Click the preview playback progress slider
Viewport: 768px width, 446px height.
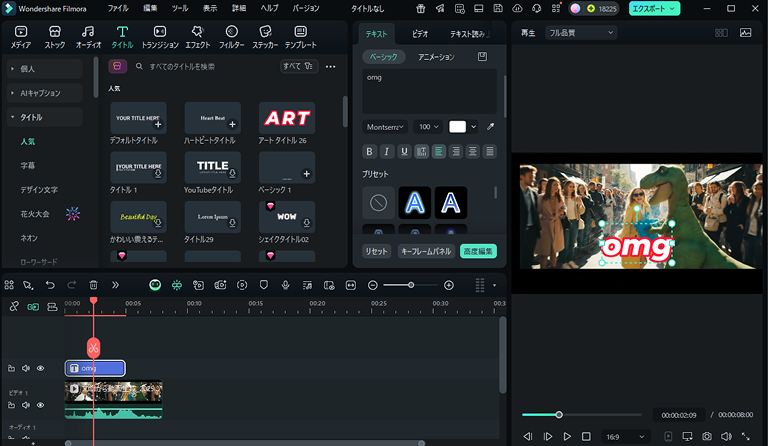581,415
